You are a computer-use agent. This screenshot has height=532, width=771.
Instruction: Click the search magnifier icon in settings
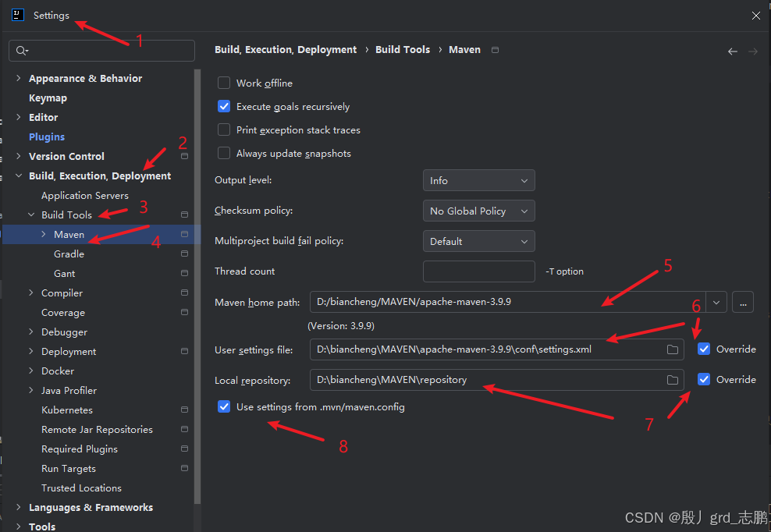22,51
